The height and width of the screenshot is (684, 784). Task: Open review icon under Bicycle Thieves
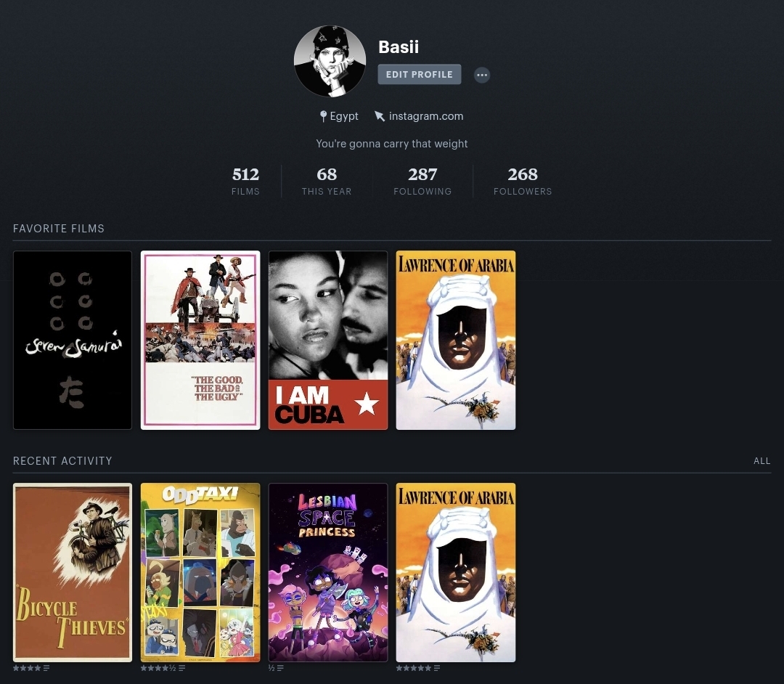coord(46,668)
